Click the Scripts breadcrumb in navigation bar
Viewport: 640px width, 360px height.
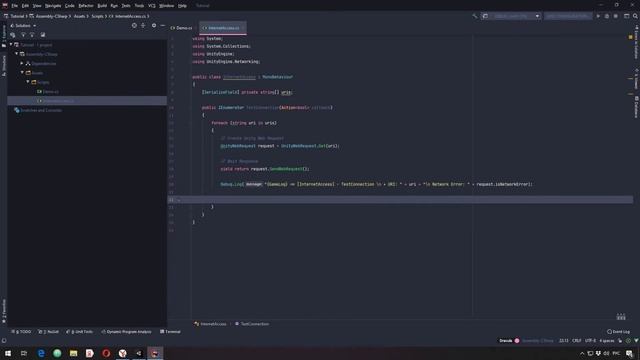click(97, 16)
